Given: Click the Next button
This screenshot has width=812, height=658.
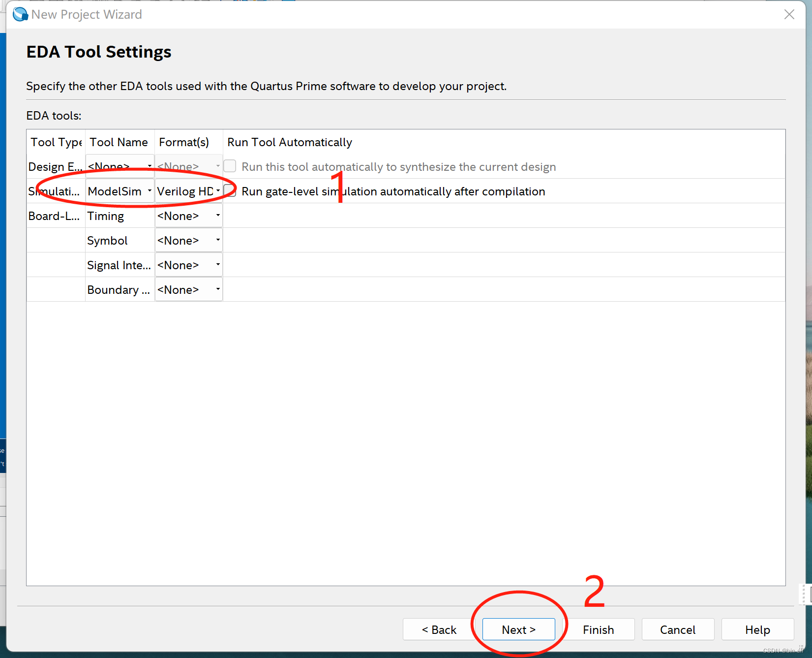Looking at the screenshot, I should pyautogui.click(x=518, y=629).
